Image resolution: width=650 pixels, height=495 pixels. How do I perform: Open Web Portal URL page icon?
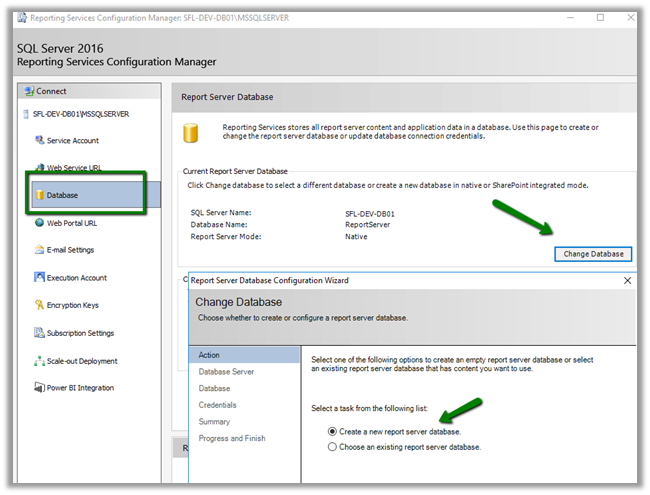point(39,223)
